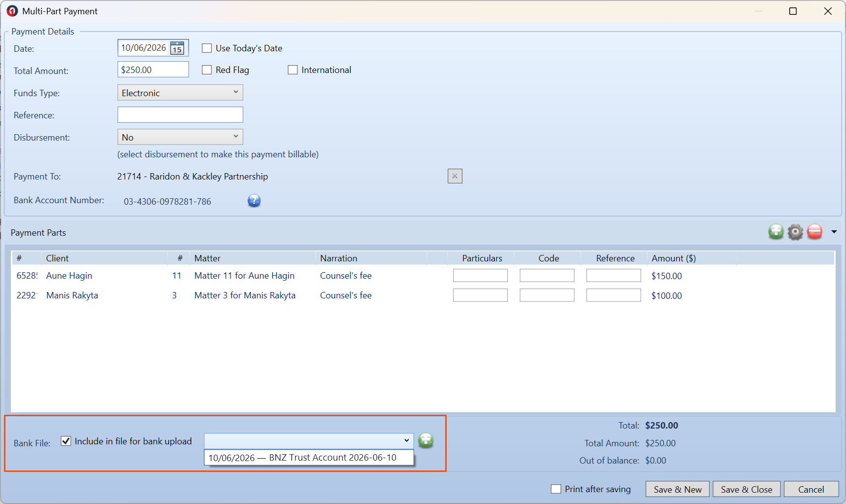Click Particulars field for Aune Hagin
This screenshot has width=846, height=504.
480,276
